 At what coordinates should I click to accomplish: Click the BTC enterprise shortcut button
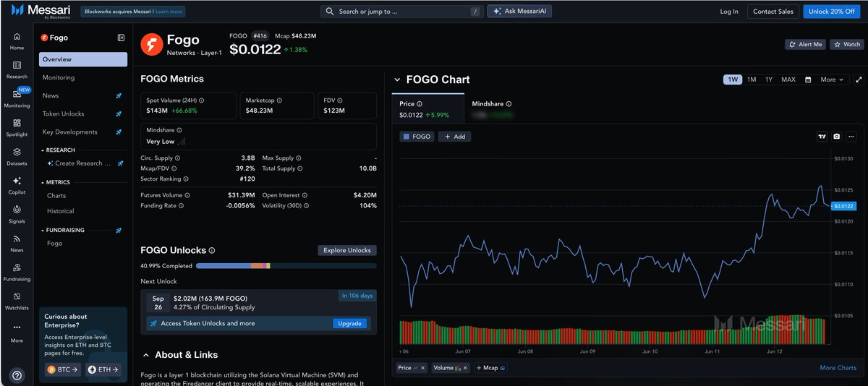point(62,369)
